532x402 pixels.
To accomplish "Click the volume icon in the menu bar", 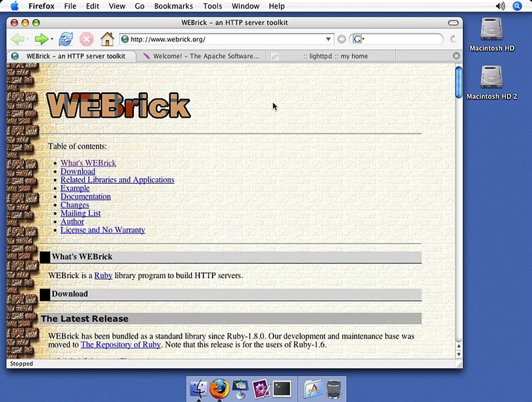I will pyautogui.click(x=500, y=6).
